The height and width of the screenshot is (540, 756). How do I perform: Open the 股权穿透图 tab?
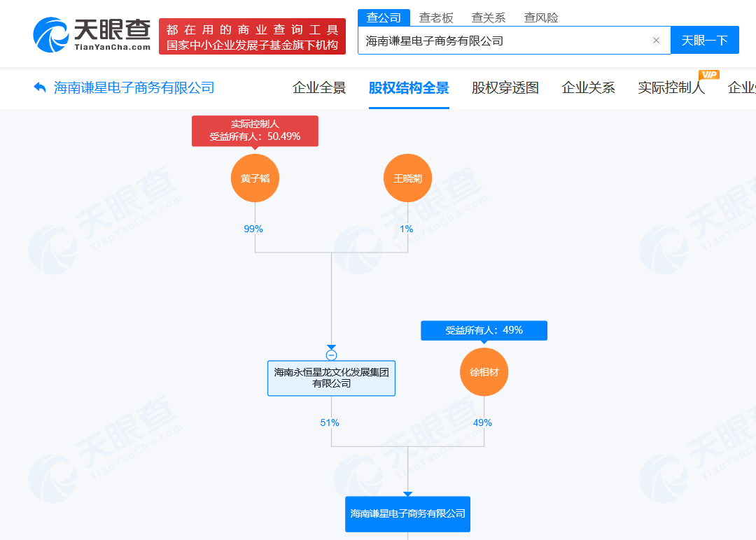[505, 87]
